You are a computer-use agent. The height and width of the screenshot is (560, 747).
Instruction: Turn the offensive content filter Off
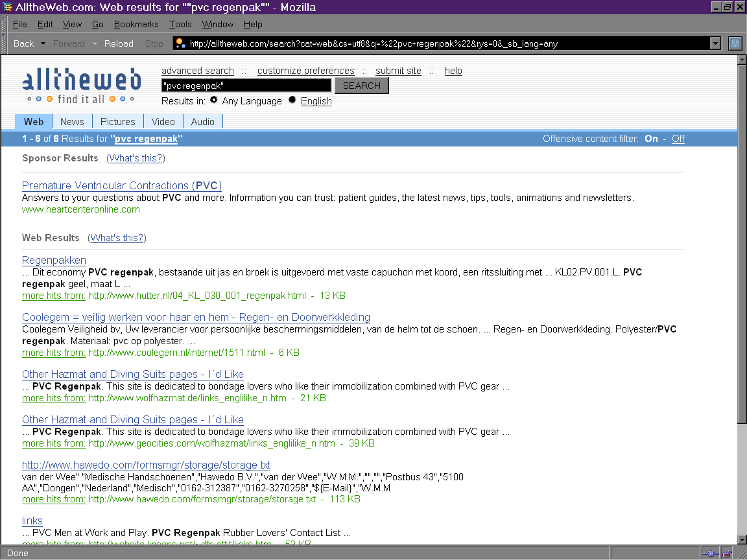click(x=678, y=139)
